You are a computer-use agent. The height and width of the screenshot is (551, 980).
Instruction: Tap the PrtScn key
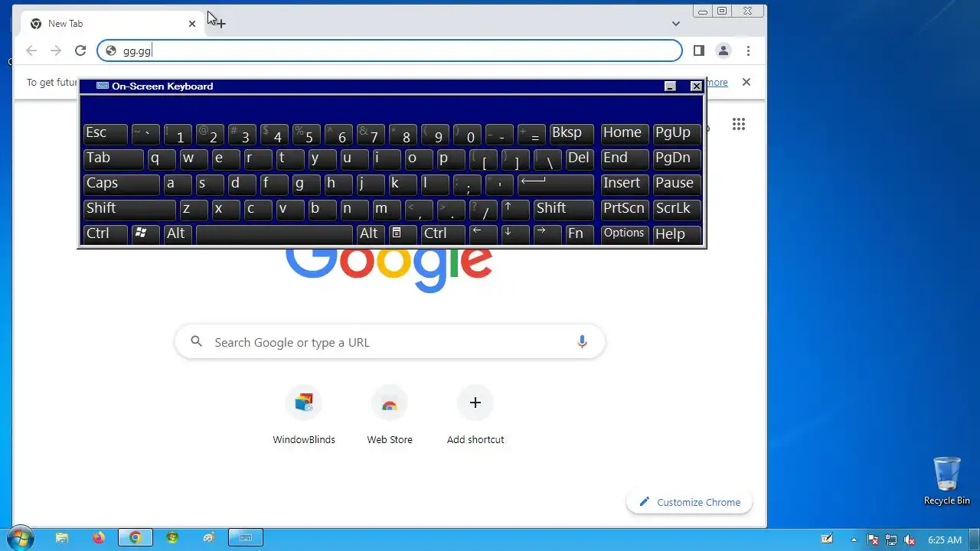click(625, 210)
